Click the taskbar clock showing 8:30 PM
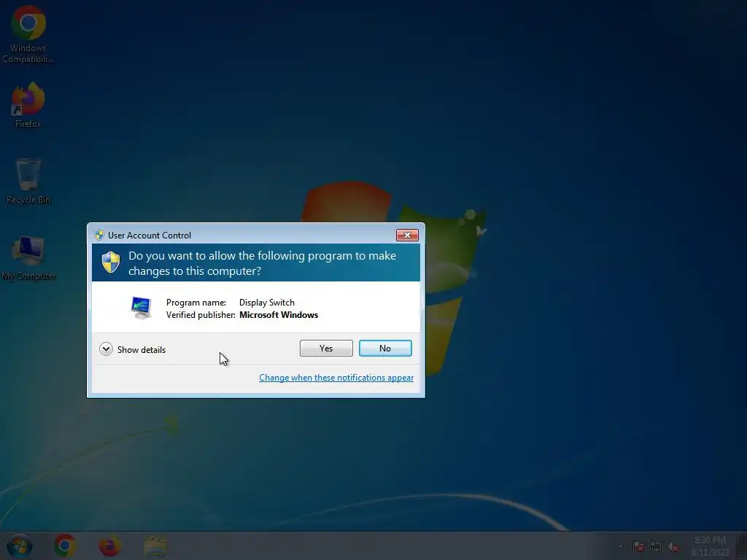The width and height of the screenshot is (747, 560). (710, 546)
